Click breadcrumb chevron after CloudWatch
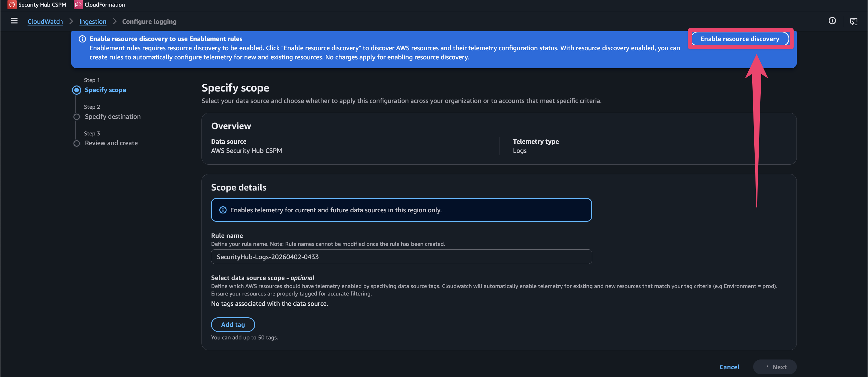This screenshot has height=377, width=868. pos(71,21)
